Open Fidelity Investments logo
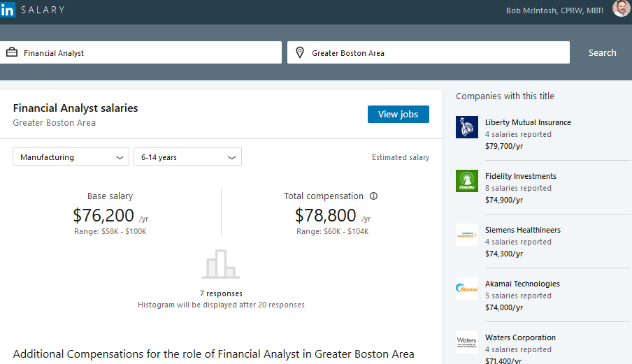This screenshot has width=632, height=364. click(467, 181)
